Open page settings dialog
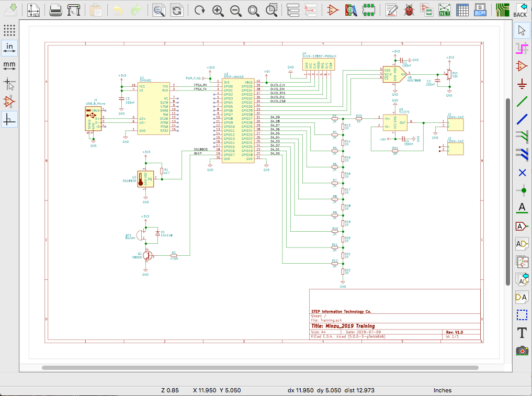532x396 pixels. [33, 10]
